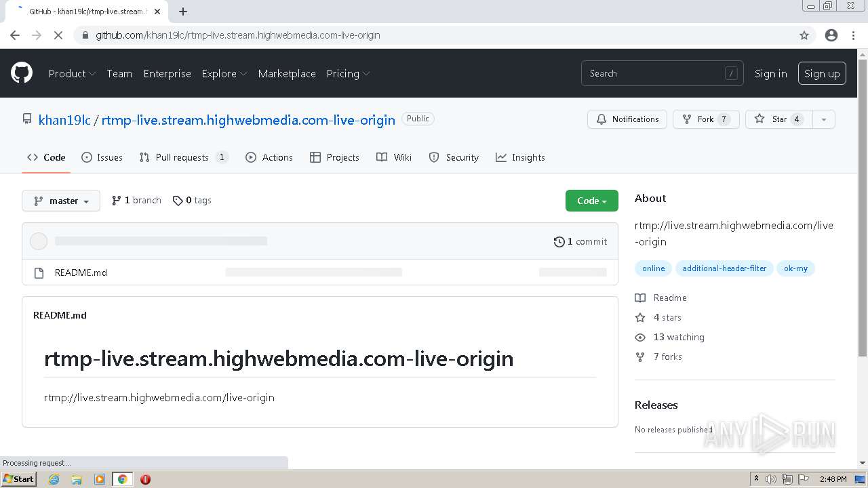This screenshot has height=488, width=868.
Task: View the 0 tags link
Action: click(192, 200)
